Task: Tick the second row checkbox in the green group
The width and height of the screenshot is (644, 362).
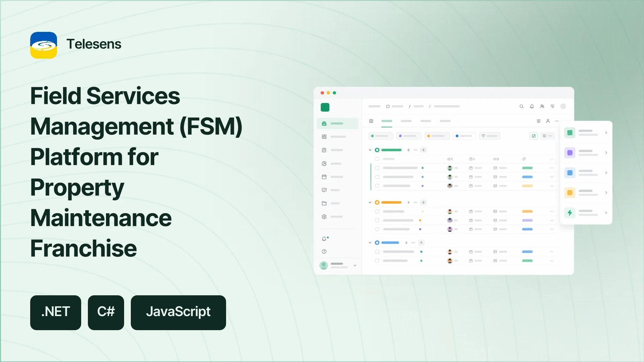Action: 377,177
